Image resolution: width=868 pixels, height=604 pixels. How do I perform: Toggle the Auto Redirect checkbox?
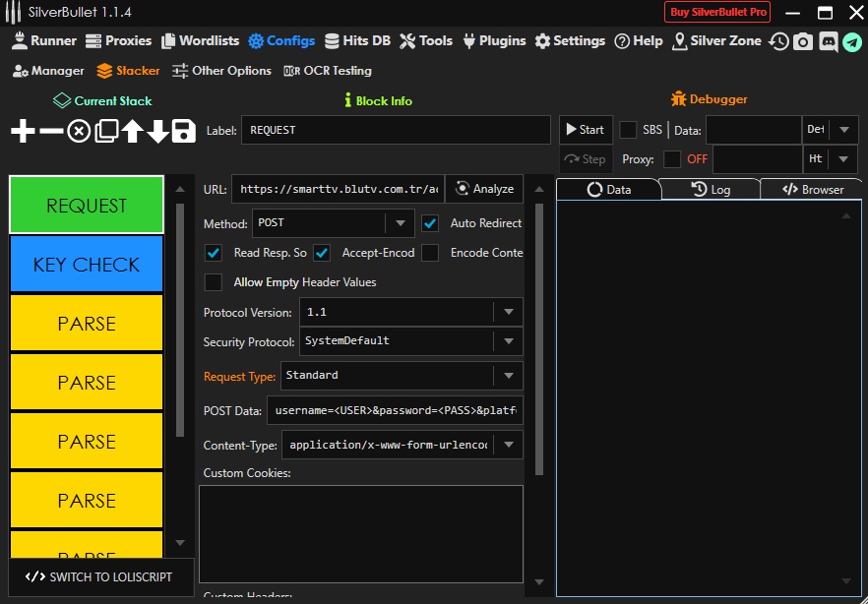tap(430, 223)
